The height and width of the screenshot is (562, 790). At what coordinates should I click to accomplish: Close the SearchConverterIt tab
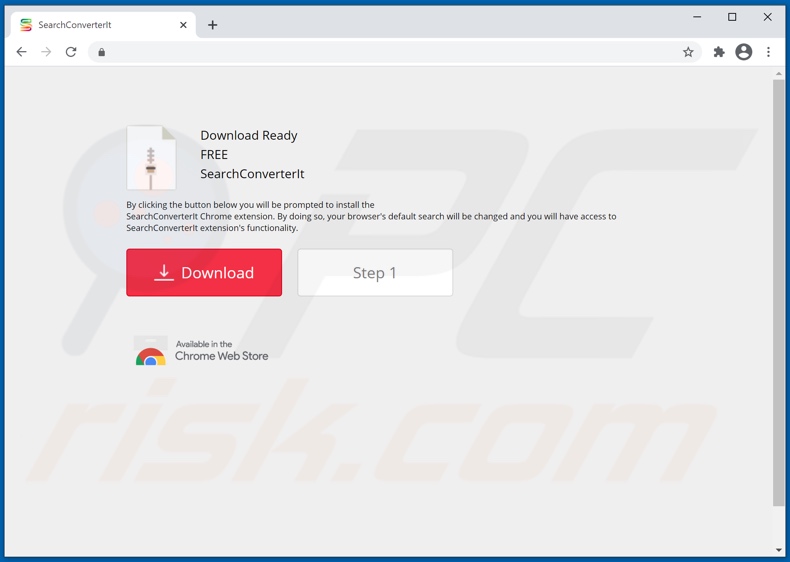pyautogui.click(x=183, y=25)
